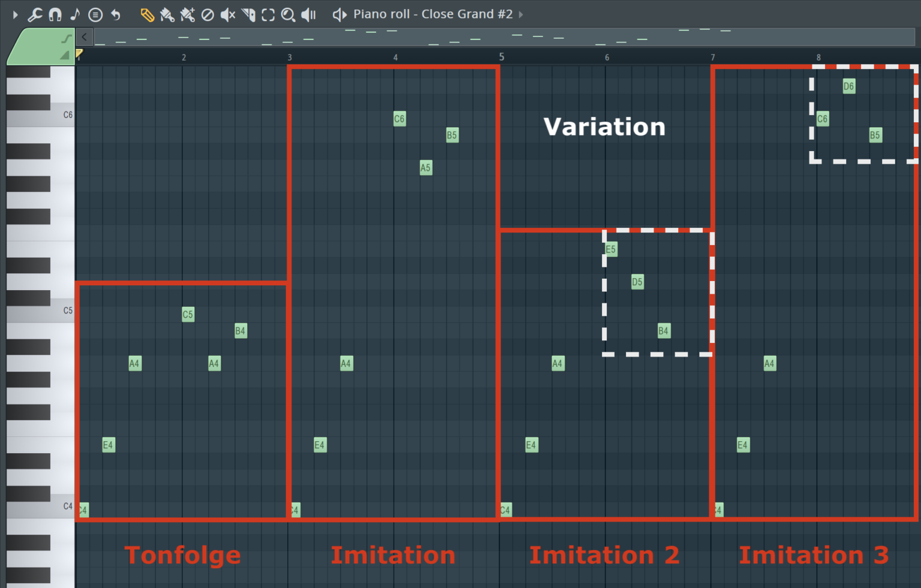
Task: Select the zoom magnifier tool
Action: coord(288,14)
